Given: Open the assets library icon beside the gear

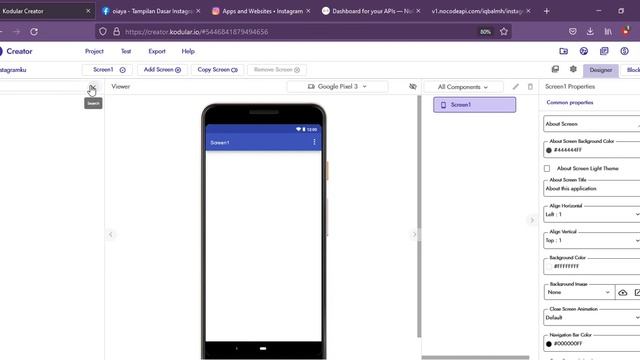Looking at the screenshot, I should (555, 69).
